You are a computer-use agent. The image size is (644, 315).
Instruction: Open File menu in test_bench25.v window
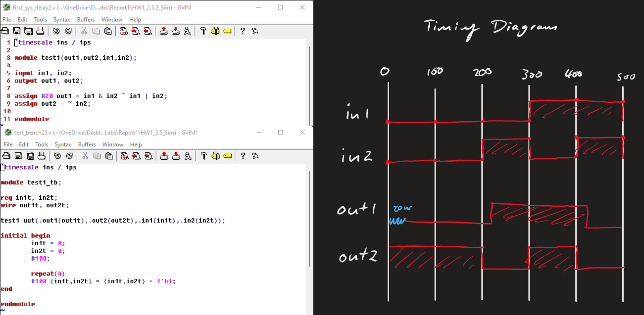pyautogui.click(x=7, y=145)
